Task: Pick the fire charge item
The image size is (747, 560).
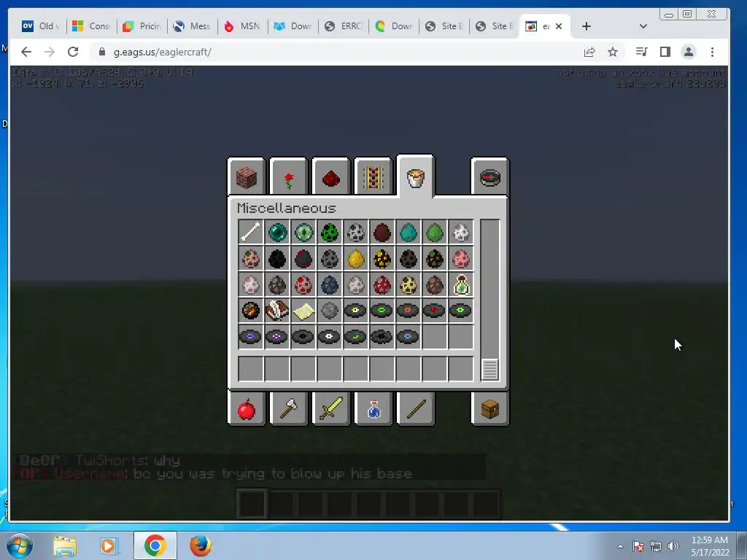Action: pos(251,311)
